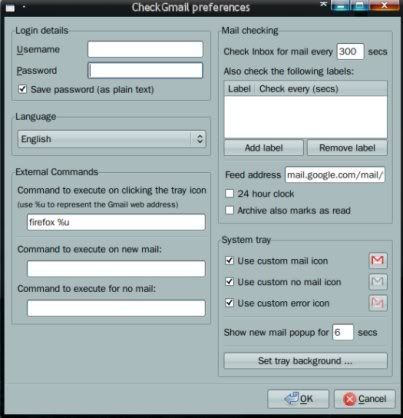
Task: Click the custom error icon preview
Action: pyautogui.click(x=378, y=303)
